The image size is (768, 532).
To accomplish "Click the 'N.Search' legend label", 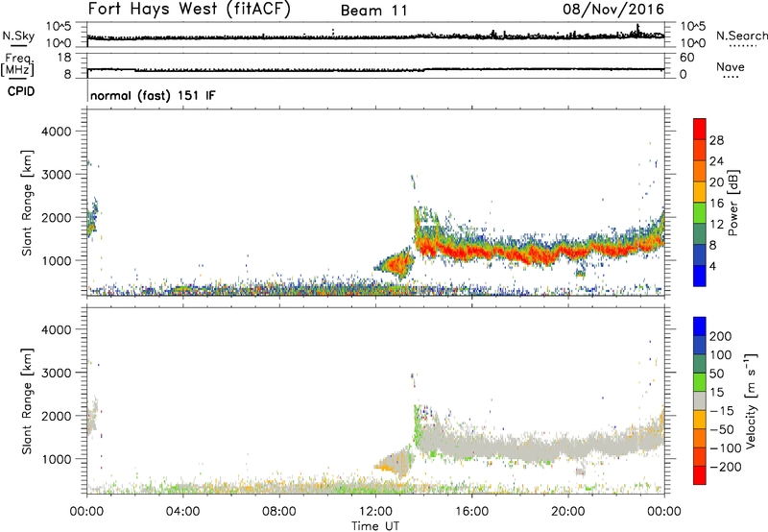I will click(741, 36).
